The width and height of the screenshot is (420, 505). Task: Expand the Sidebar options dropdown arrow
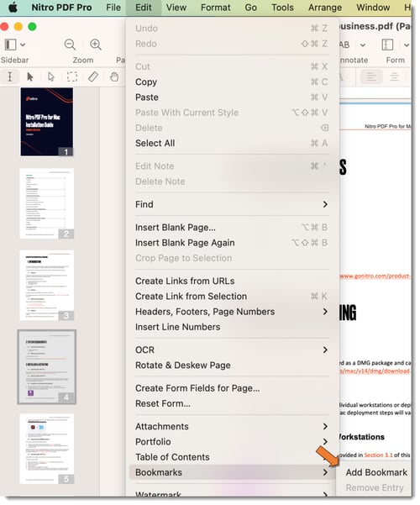coord(23,45)
